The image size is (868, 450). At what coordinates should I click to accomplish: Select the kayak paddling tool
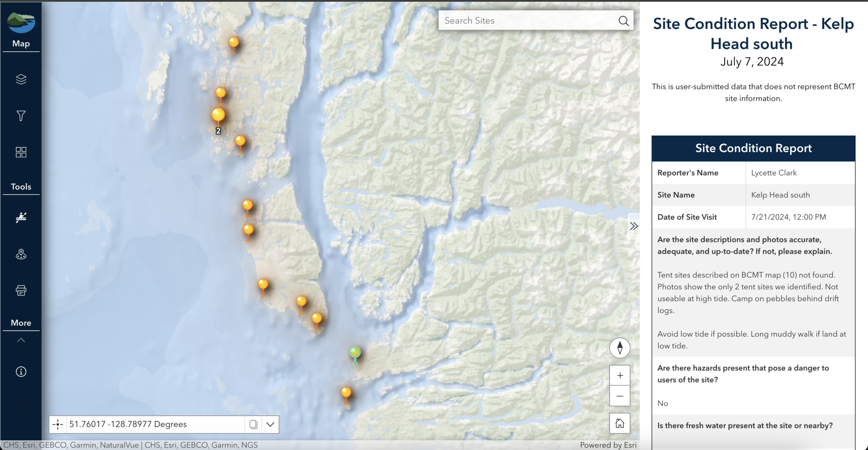point(21,217)
